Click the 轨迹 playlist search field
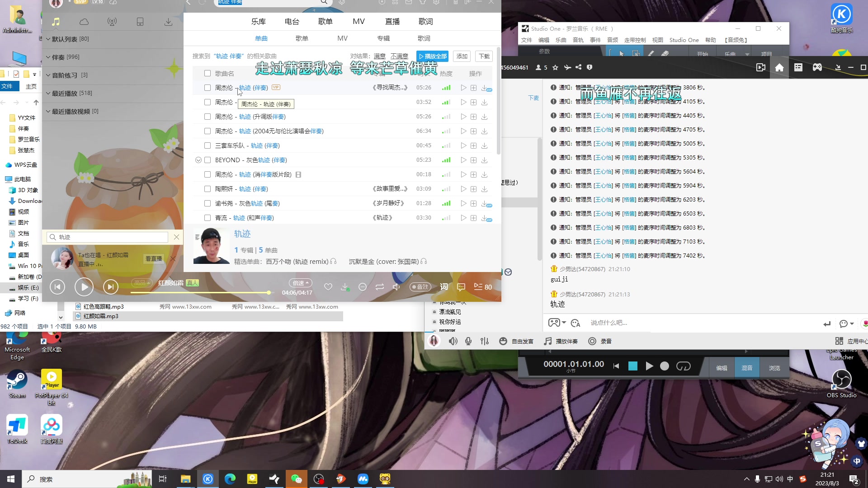This screenshot has height=488, width=868. [108, 237]
